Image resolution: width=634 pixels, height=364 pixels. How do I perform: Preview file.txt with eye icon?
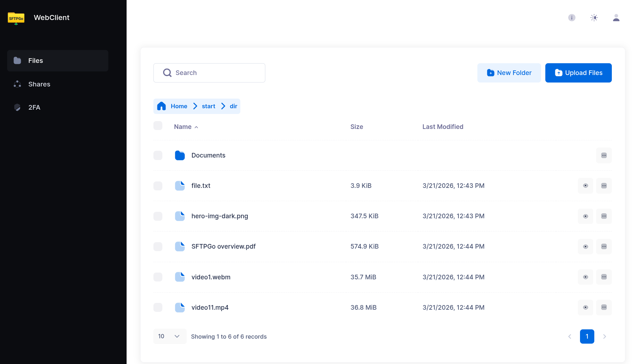click(x=586, y=186)
